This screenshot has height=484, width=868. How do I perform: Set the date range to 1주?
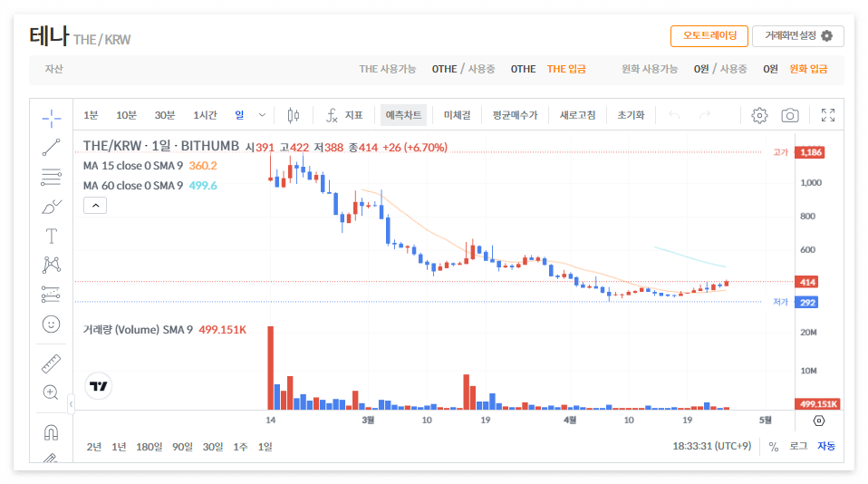pyautogui.click(x=240, y=447)
